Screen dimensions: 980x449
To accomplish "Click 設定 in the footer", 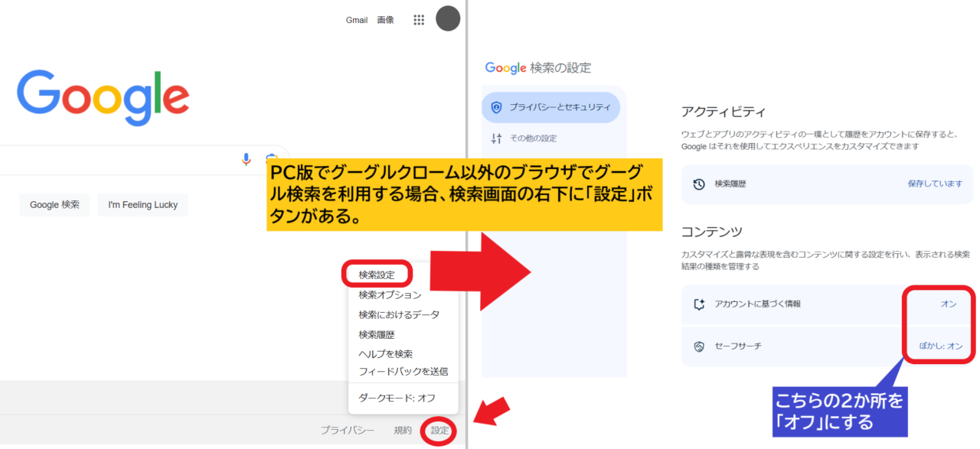I will point(439,431).
